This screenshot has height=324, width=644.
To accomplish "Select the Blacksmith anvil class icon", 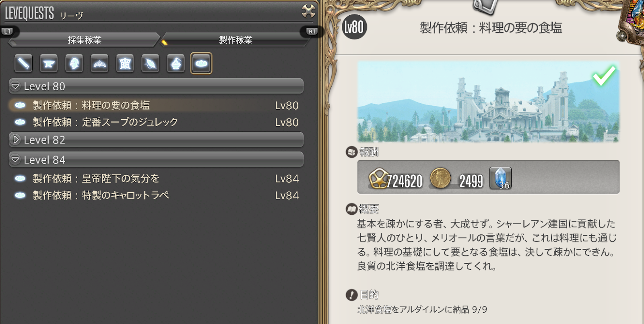I will [49, 63].
